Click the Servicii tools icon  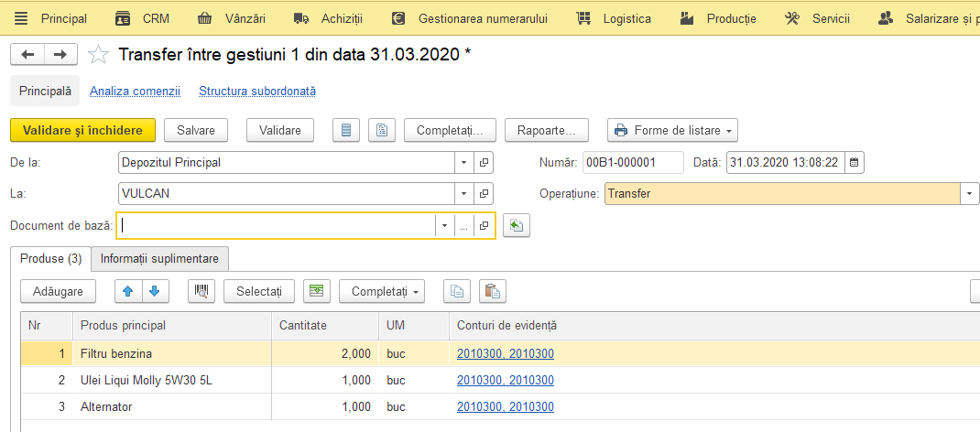[x=792, y=18]
